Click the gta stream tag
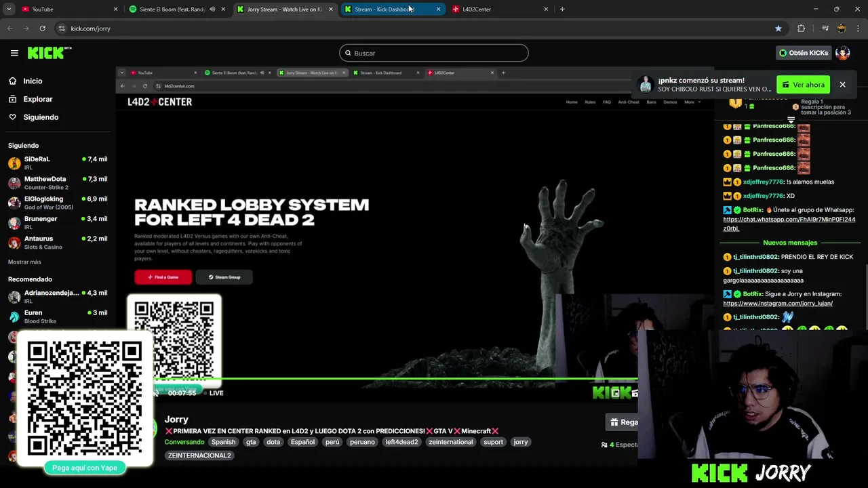The width and height of the screenshot is (868, 488). click(251, 442)
